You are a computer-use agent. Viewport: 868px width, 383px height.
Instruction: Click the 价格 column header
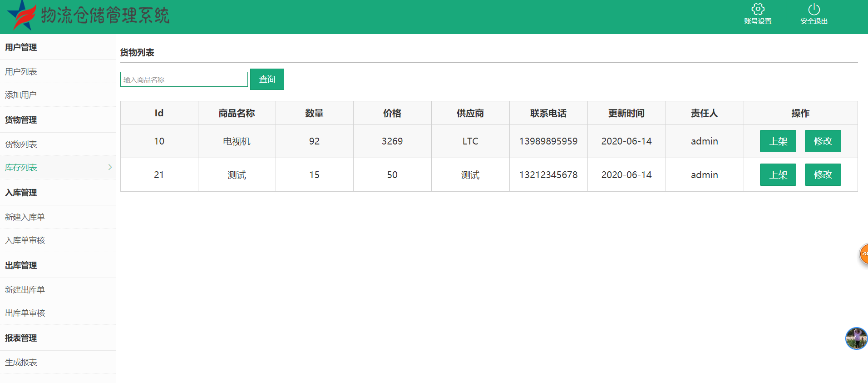[x=392, y=113]
